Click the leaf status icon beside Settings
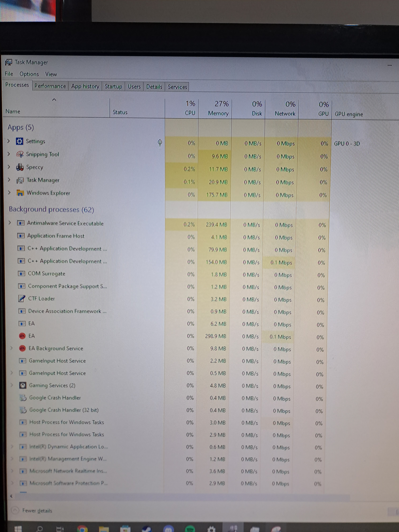This screenshot has width=399, height=532. point(160,143)
